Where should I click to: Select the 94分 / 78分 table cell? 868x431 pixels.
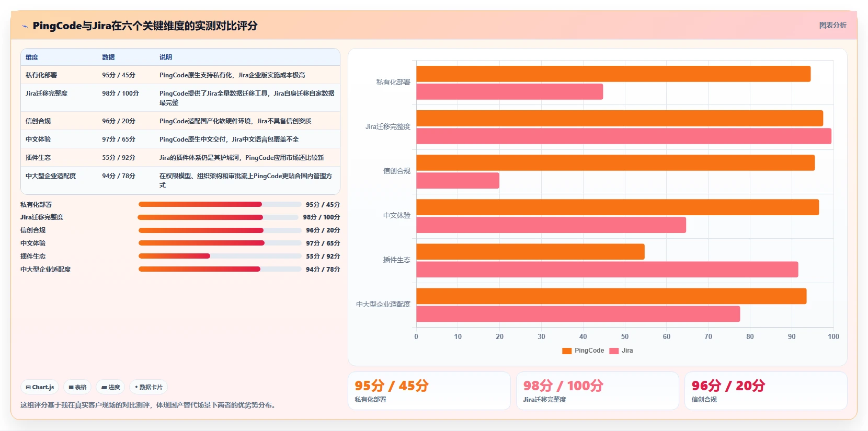(119, 176)
